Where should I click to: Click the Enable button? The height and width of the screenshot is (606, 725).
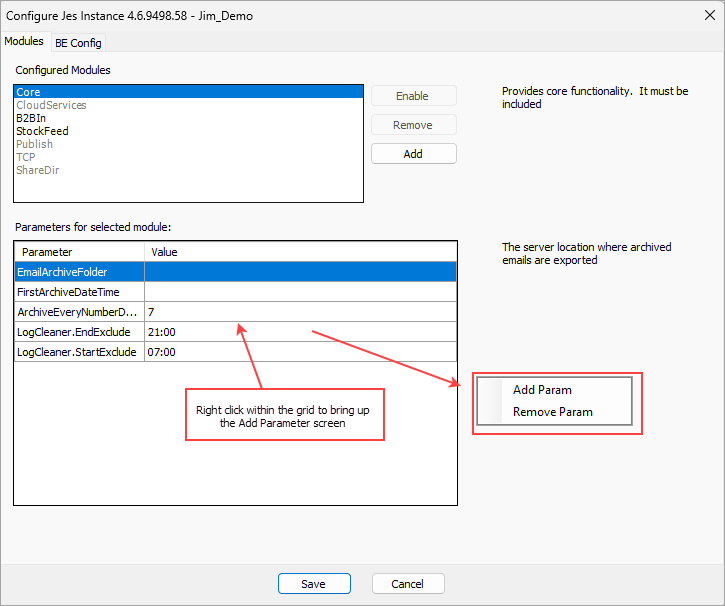(413, 96)
